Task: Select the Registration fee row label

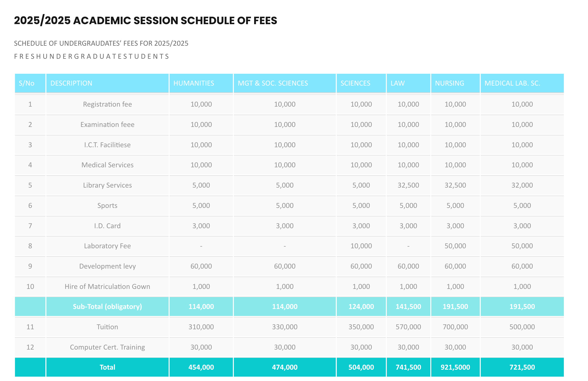Action: (107, 104)
